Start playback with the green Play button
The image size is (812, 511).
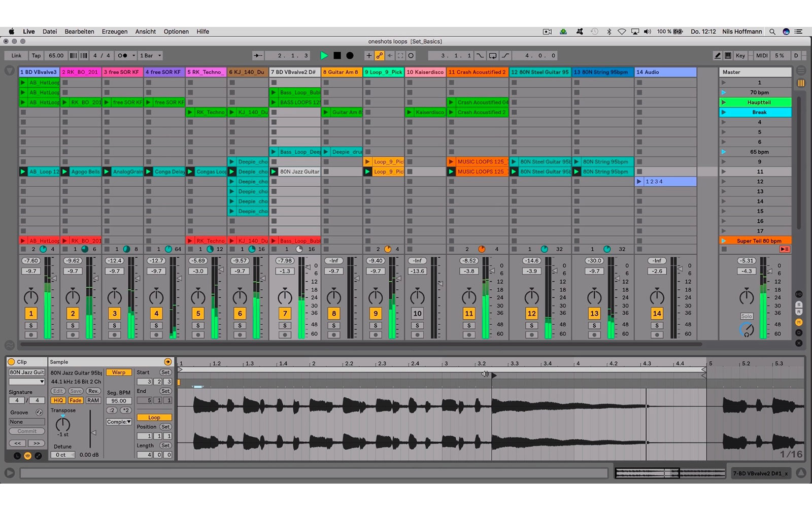point(324,55)
